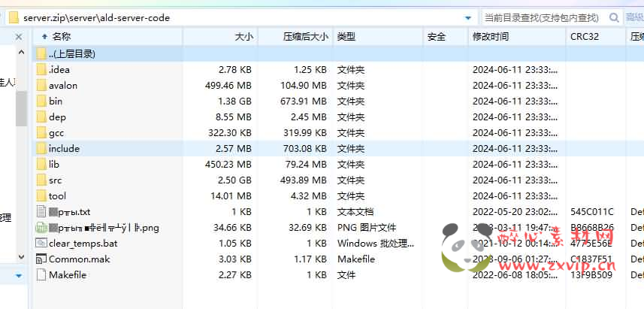Select the Makefile file name
644x309 pixels.
68,275
